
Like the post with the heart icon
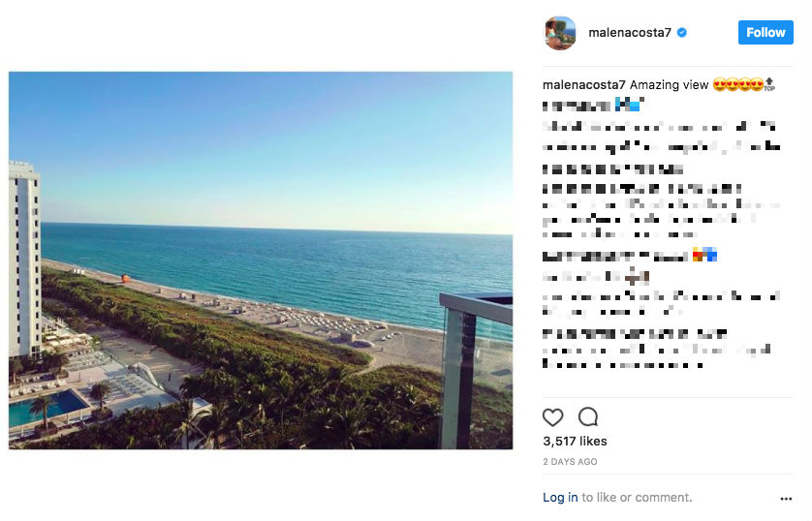coord(552,417)
